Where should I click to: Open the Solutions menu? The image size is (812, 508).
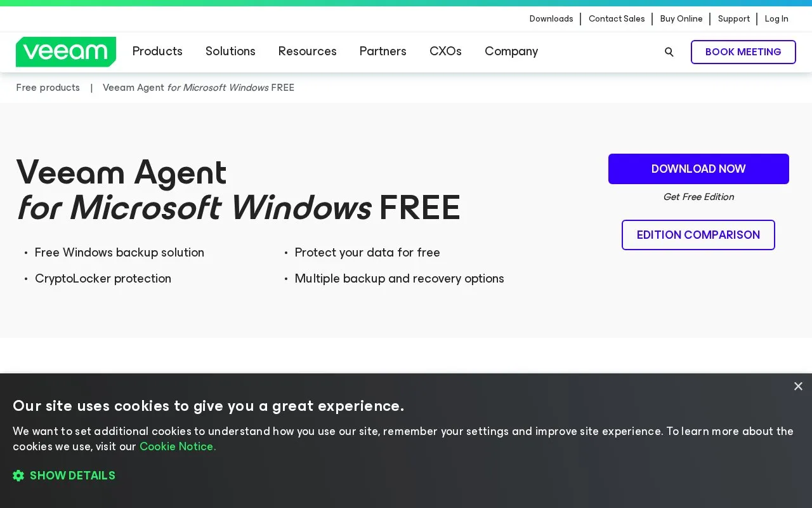[x=230, y=51]
